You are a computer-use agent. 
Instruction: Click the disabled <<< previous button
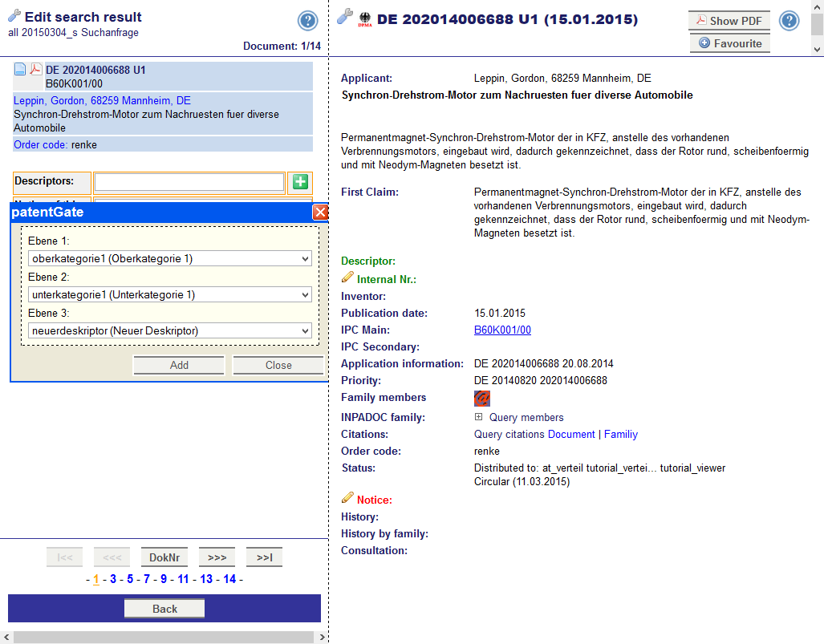click(x=112, y=557)
